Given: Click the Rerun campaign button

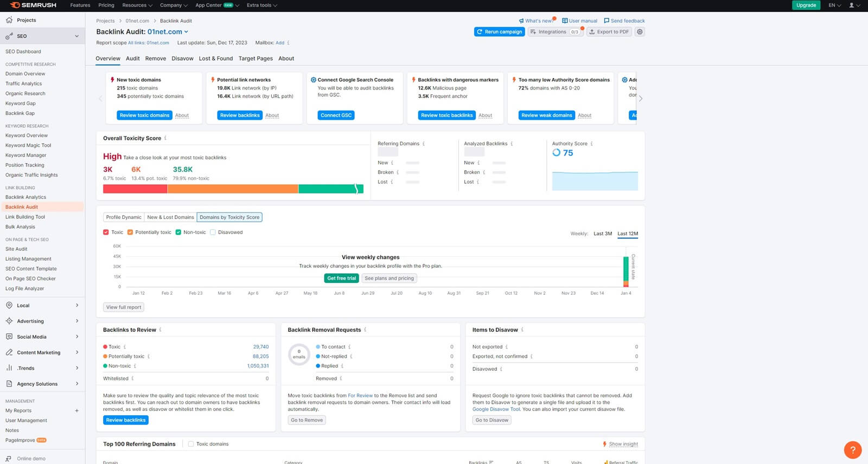Looking at the screenshot, I should [499, 32].
